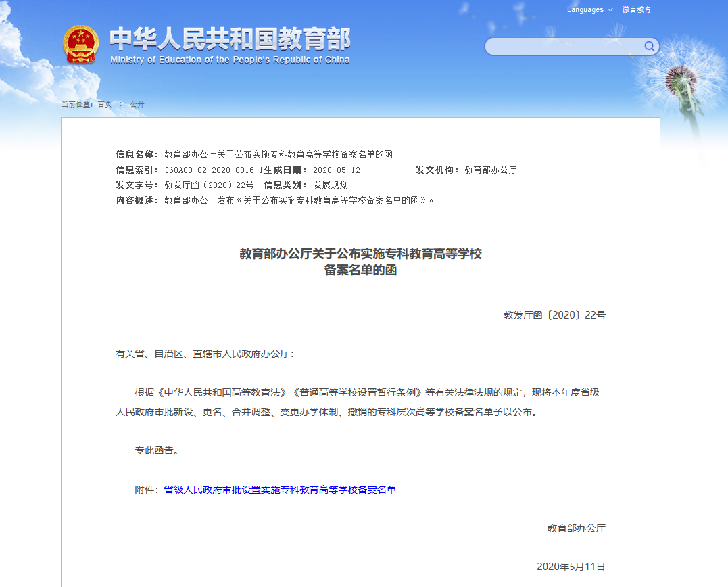Select the generation date 2020-05-12

click(337, 170)
